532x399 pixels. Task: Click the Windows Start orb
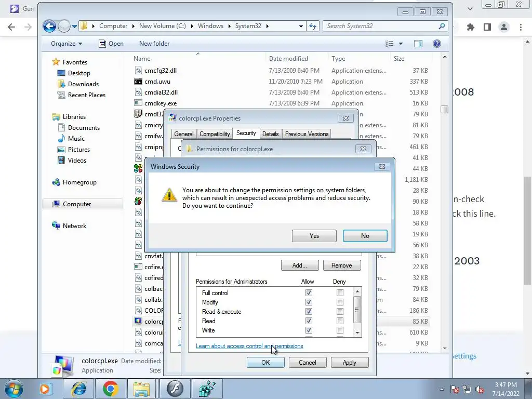click(x=14, y=389)
